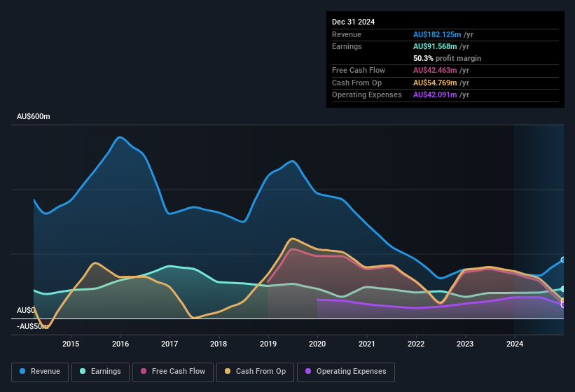Click the Earnings row label in tooltip
Viewport: 575px width, 392px height.
click(347, 46)
